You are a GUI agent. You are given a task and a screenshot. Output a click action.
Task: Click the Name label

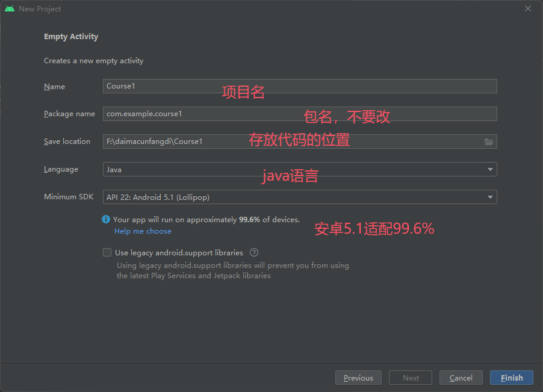[x=54, y=86]
